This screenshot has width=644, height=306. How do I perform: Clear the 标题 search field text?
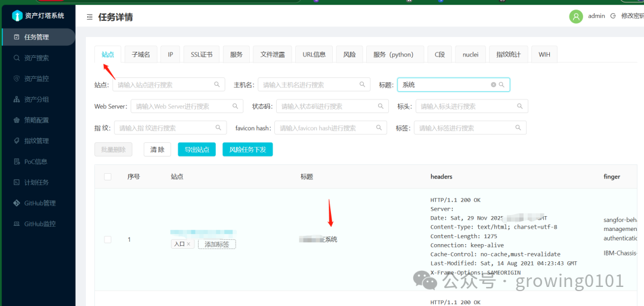pos(493,85)
